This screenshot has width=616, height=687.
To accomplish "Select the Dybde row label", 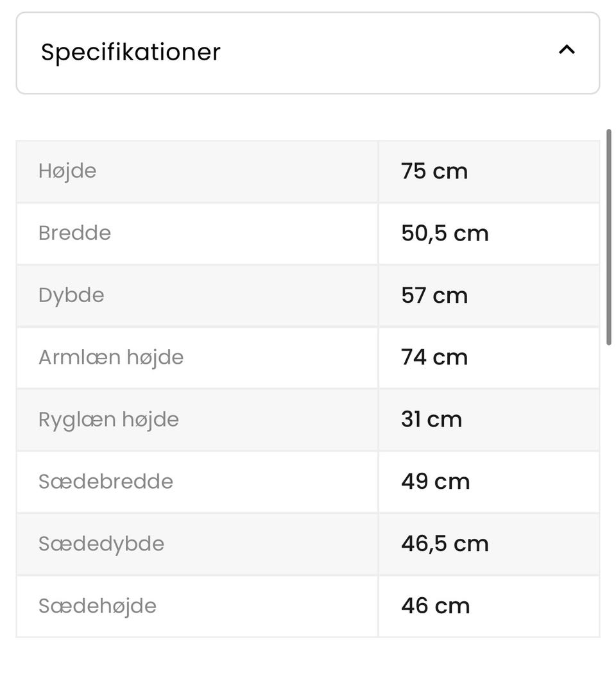I will point(71,295).
